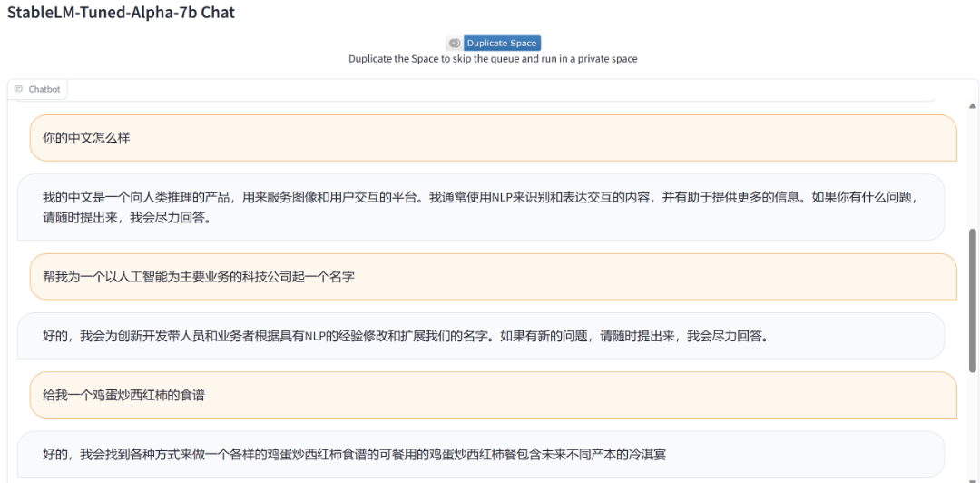Click the icon left of Duplicate Space
This screenshot has width=980, height=483.
click(455, 44)
